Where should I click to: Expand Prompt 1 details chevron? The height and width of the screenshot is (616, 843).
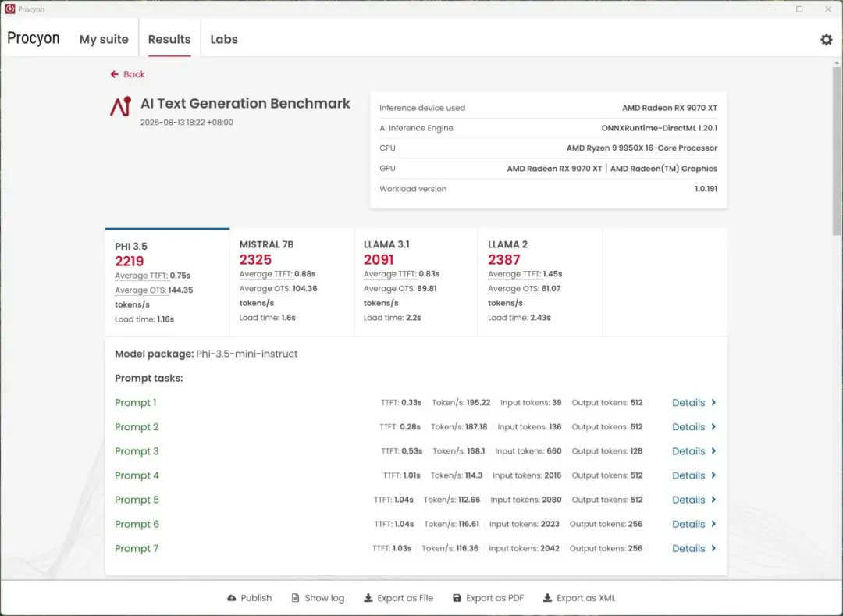coord(713,402)
